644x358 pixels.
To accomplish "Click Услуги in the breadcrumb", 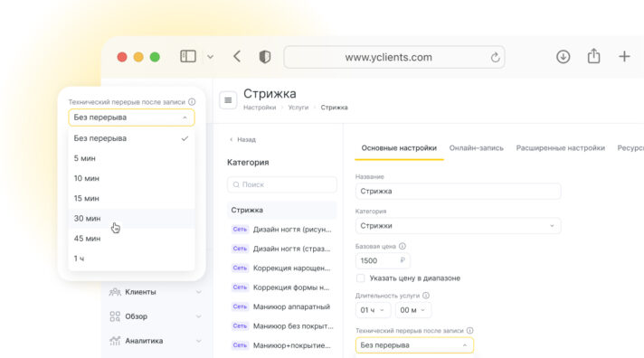I will (298, 108).
